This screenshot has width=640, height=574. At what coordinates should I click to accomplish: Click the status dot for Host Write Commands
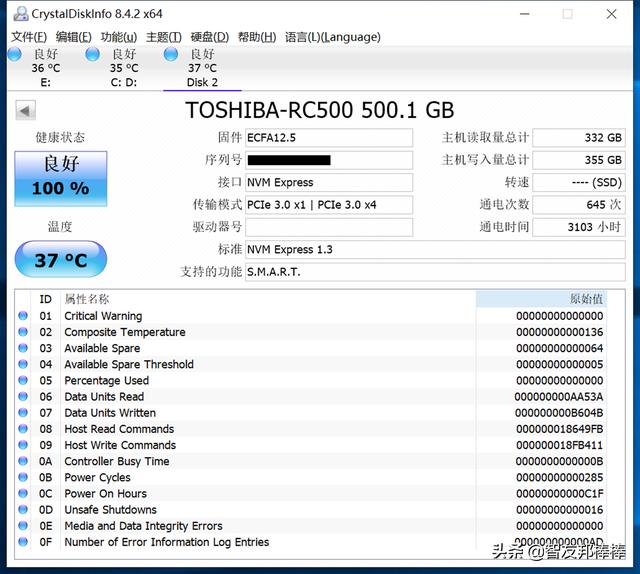(23, 445)
